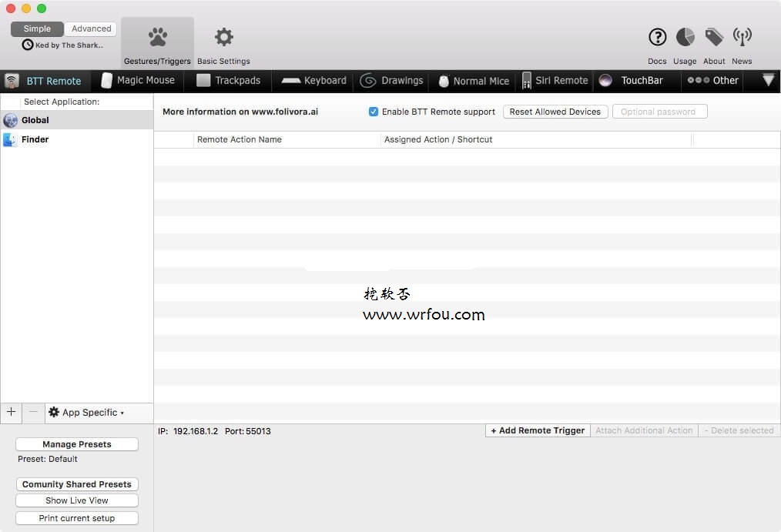Switch to the Magic Mouse tab
Viewport: 781px width, 532px height.
[x=138, y=81]
